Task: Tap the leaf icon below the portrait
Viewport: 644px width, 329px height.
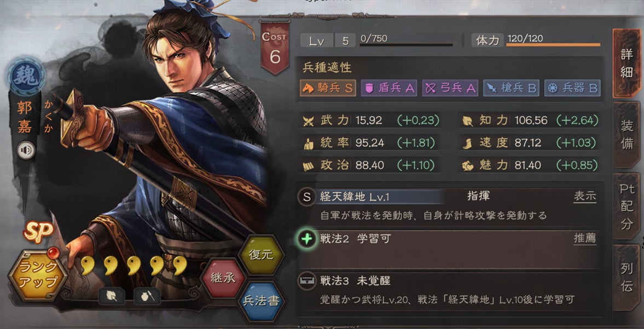Action: tap(112, 296)
